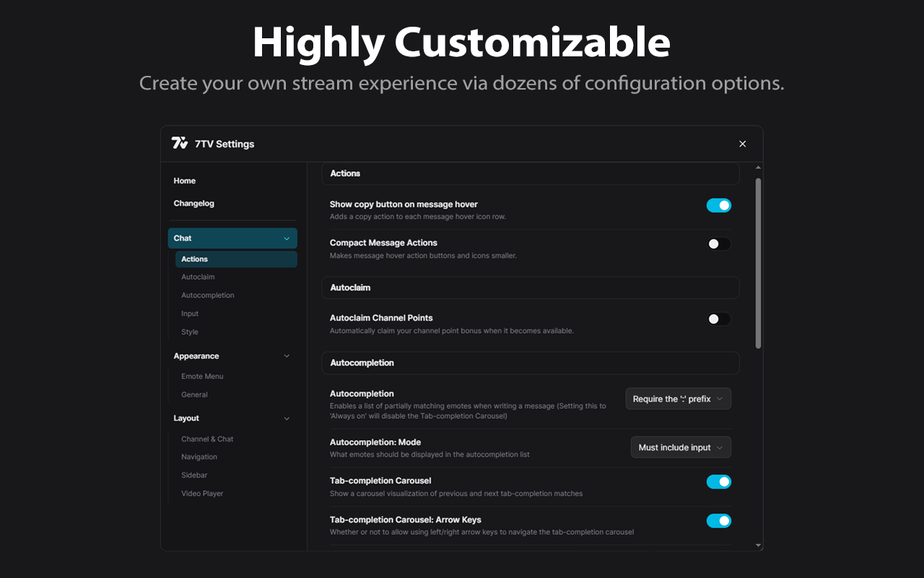The image size is (924, 578).
Task: Close the 7TV Settings dialog
Action: [x=742, y=144]
